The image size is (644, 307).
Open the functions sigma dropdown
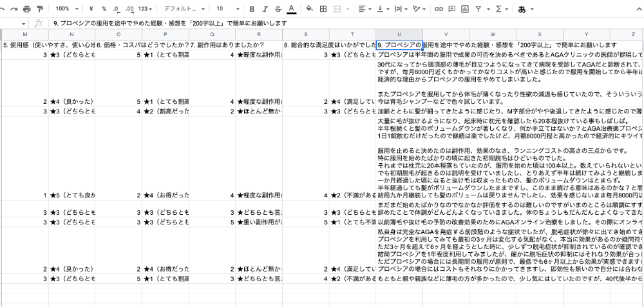tap(502, 8)
